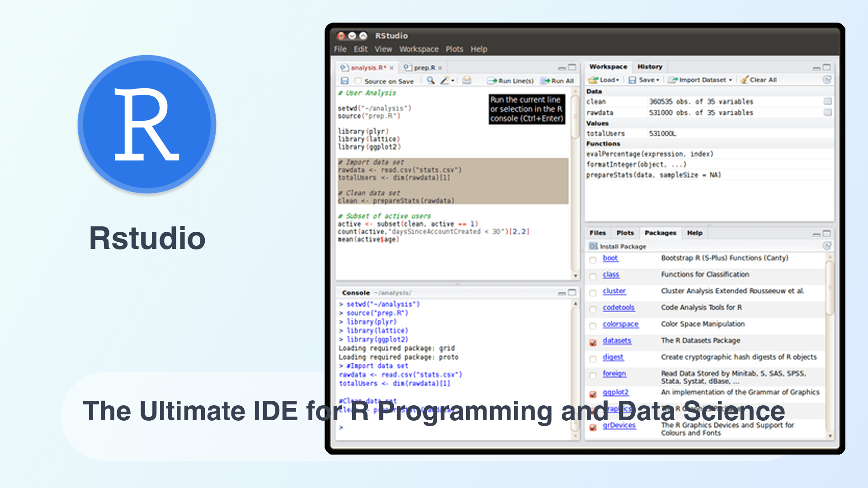Click the packages list vertical scrollbar
Viewport: 868px width, 488px height.
830,288
